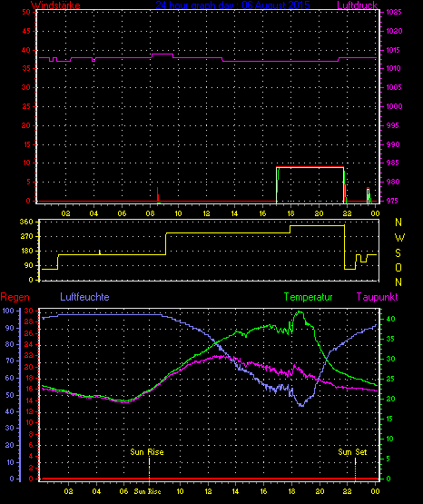
Task: Click the green Temperatur legend label
Action: (x=308, y=297)
